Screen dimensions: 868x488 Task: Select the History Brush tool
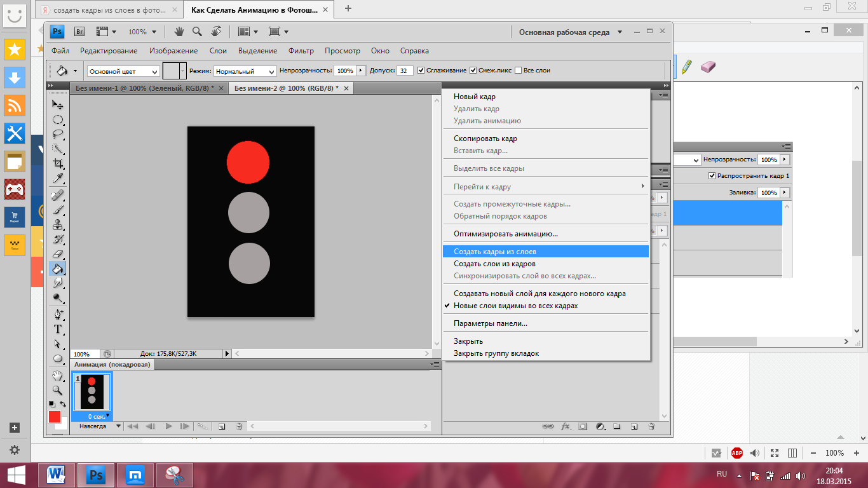pyautogui.click(x=58, y=239)
